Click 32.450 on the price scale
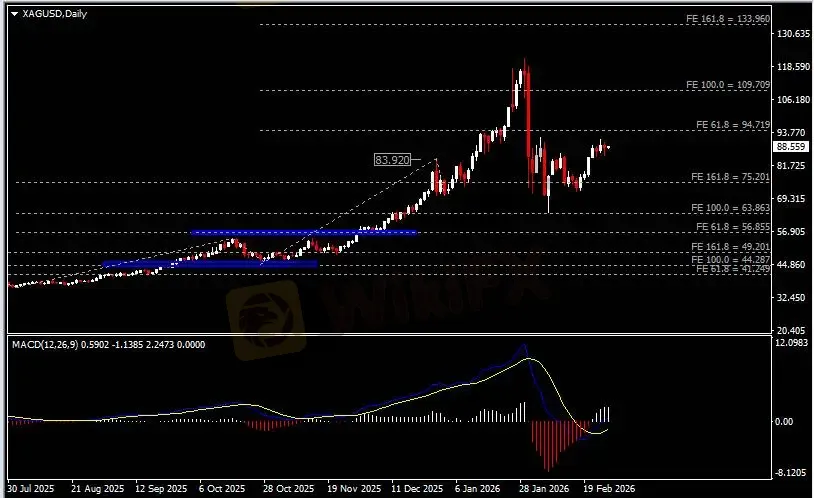Screen dimensions: 814x498 791,298
